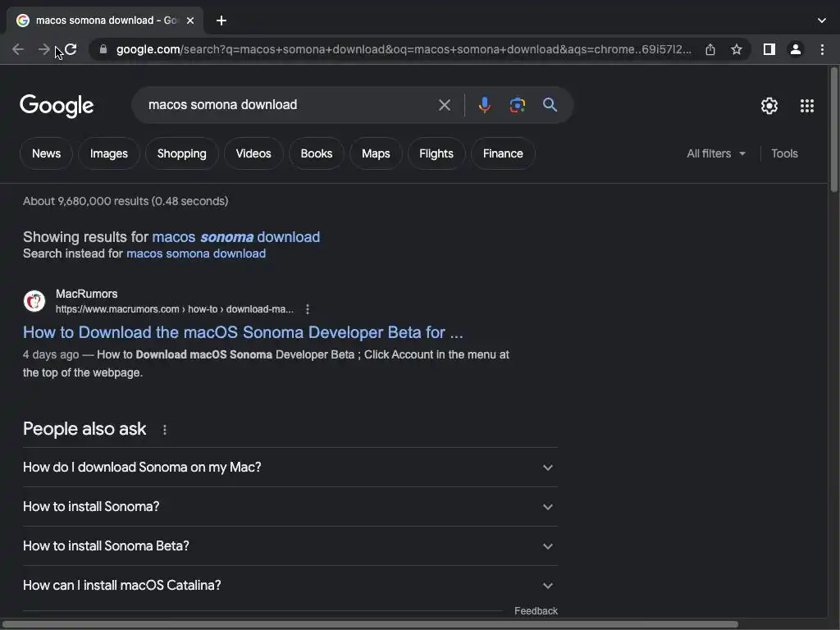Select the Finance filter
The height and width of the screenshot is (630, 840).
(x=503, y=153)
